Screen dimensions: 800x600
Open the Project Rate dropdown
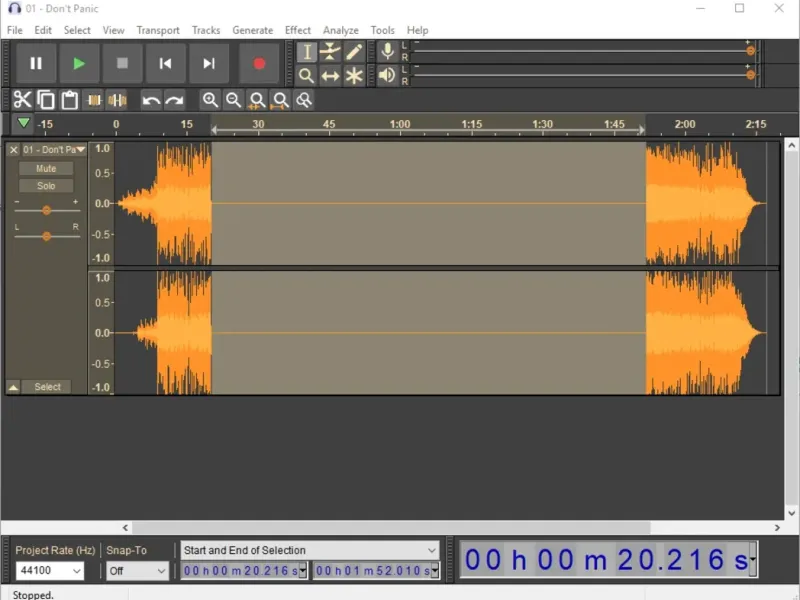tap(50, 571)
